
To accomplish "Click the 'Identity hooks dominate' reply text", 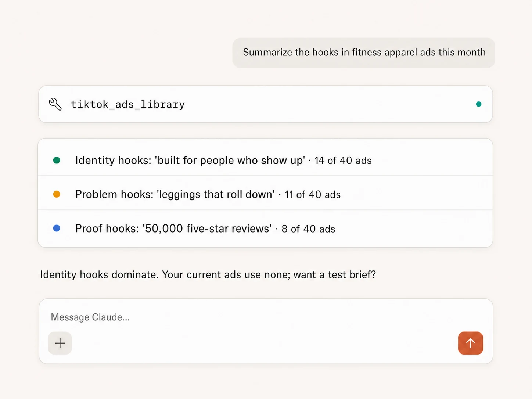I will [99, 275].
